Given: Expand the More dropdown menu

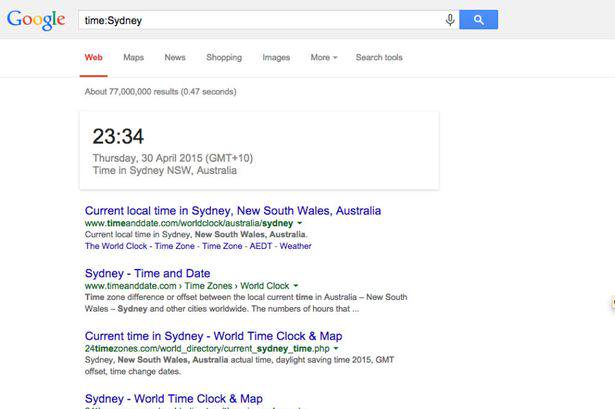Looking at the screenshot, I should tap(323, 58).
